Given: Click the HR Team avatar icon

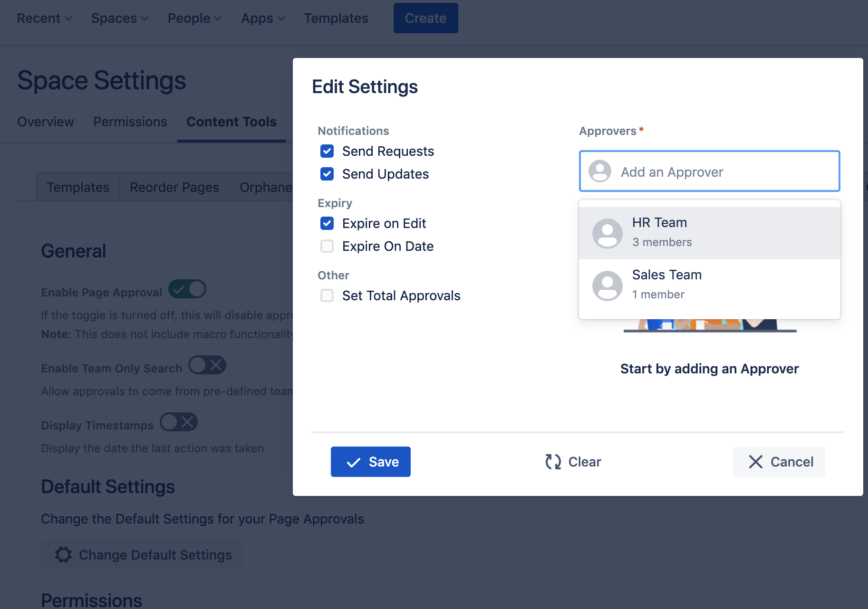Looking at the screenshot, I should pyautogui.click(x=607, y=233).
